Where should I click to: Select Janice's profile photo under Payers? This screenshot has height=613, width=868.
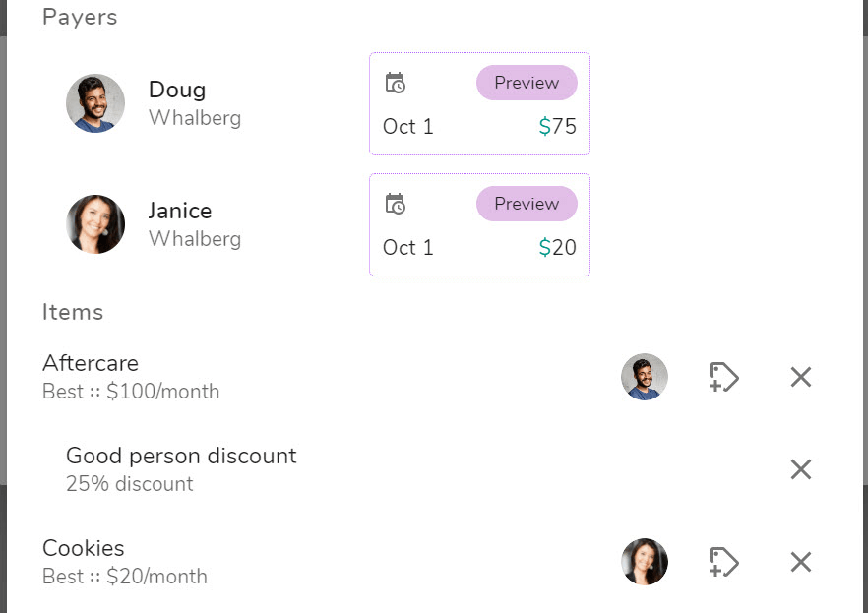coord(95,224)
